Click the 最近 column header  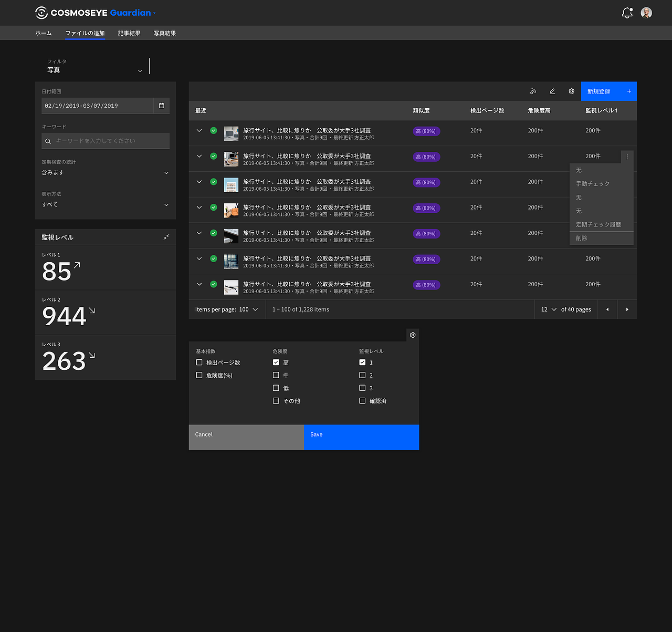pyautogui.click(x=201, y=111)
